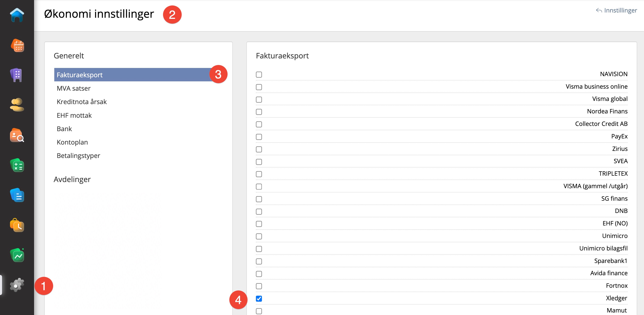Click the blue document list icon
This screenshot has width=644, height=315.
(x=17, y=195)
